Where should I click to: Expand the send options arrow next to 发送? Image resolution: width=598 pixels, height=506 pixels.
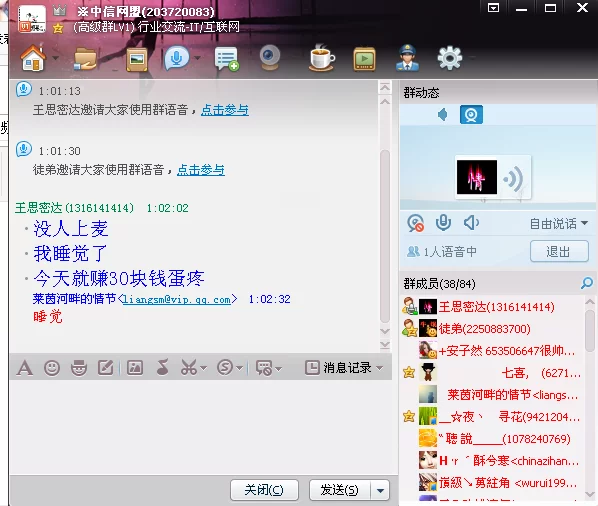point(380,490)
